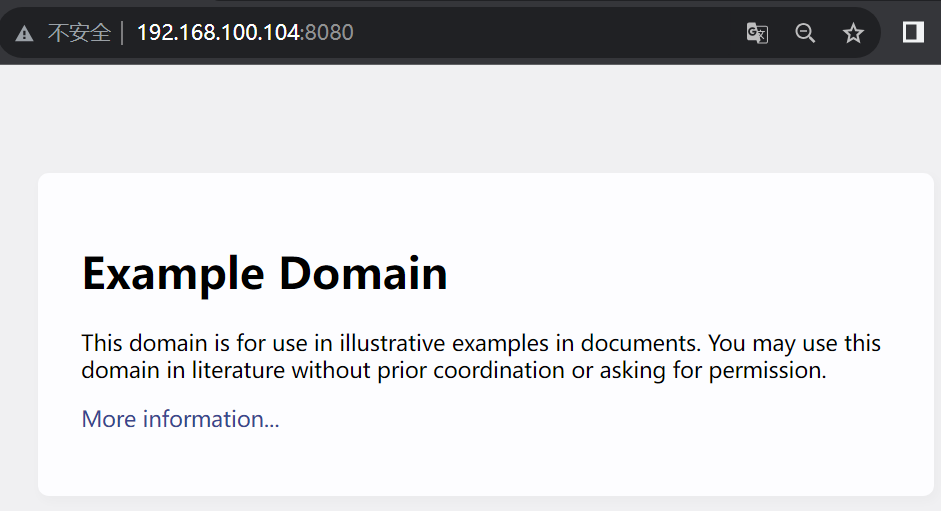This screenshot has width=941, height=511.
Task: Click the "Example Domain" heading
Action: pyautogui.click(x=264, y=273)
